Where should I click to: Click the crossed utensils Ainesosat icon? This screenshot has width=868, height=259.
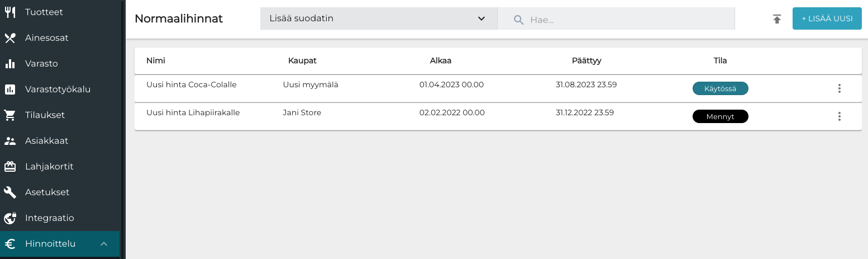[10, 38]
